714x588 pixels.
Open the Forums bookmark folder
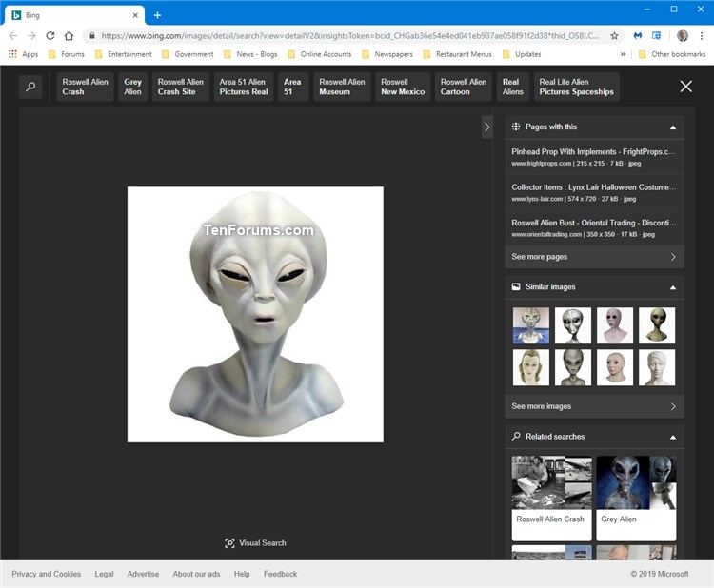pyautogui.click(x=67, y=54)
